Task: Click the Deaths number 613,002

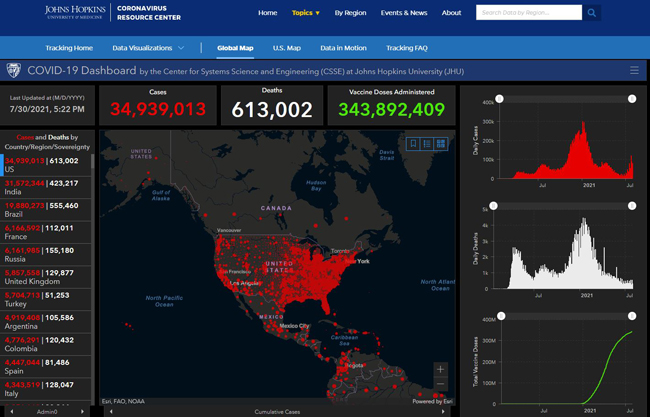Action: click(272, 110)
